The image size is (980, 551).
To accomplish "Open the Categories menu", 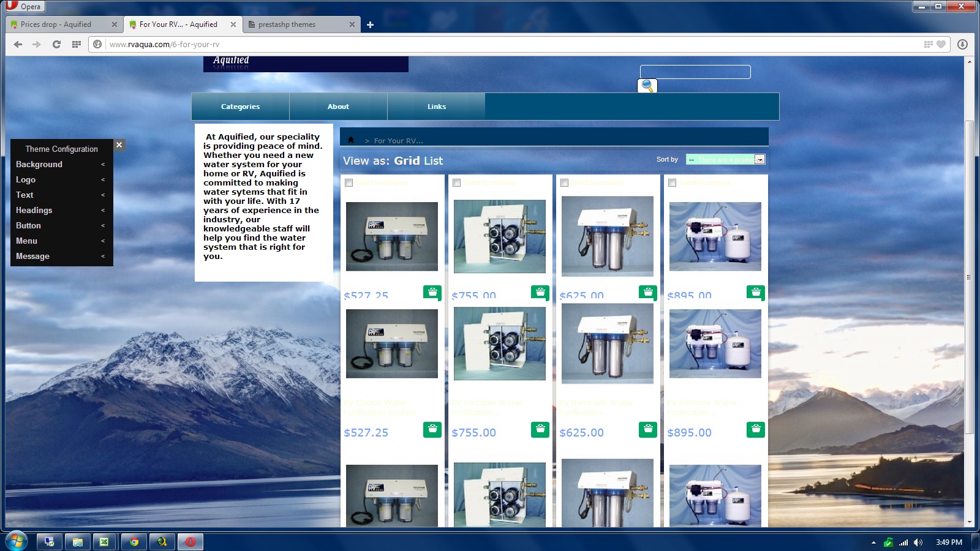I will click(x=240, y=107).
